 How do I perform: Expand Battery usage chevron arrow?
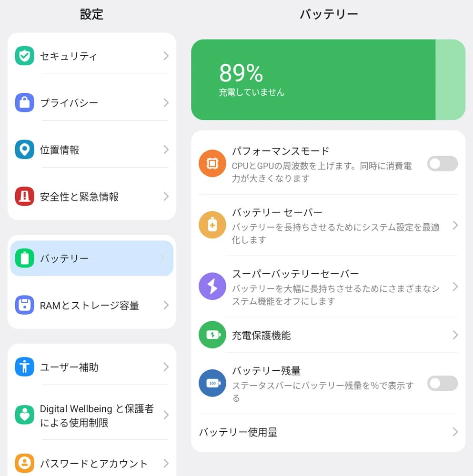[455, 432]
